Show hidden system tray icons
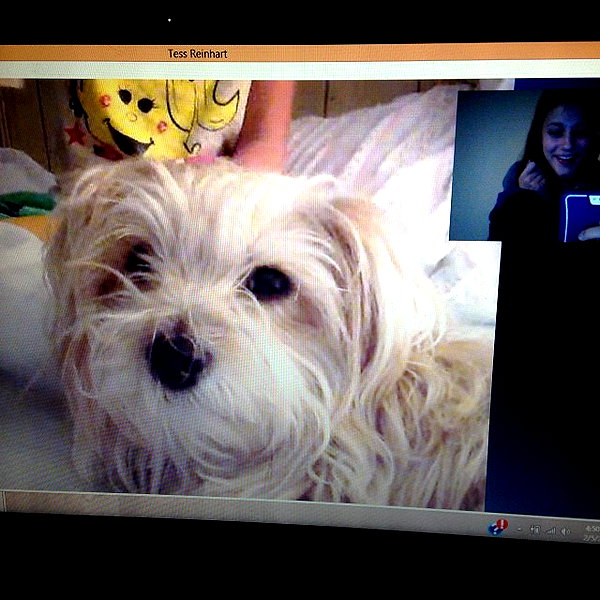 pos(520,530)
